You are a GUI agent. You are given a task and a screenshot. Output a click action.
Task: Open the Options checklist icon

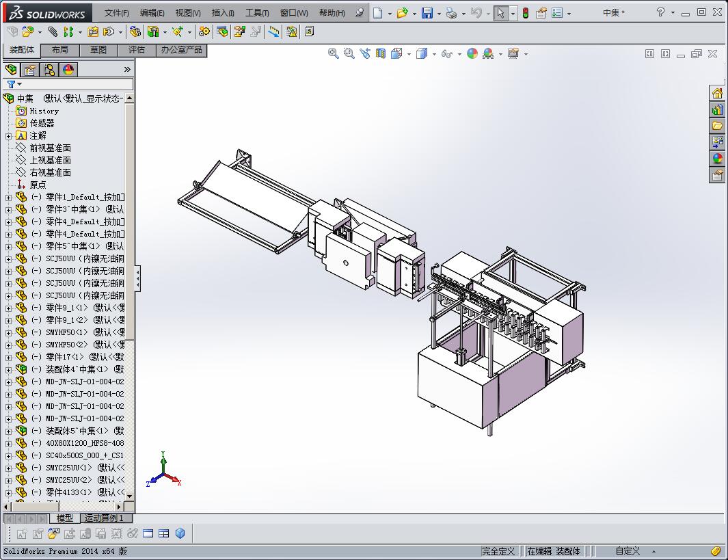(557, 13)
